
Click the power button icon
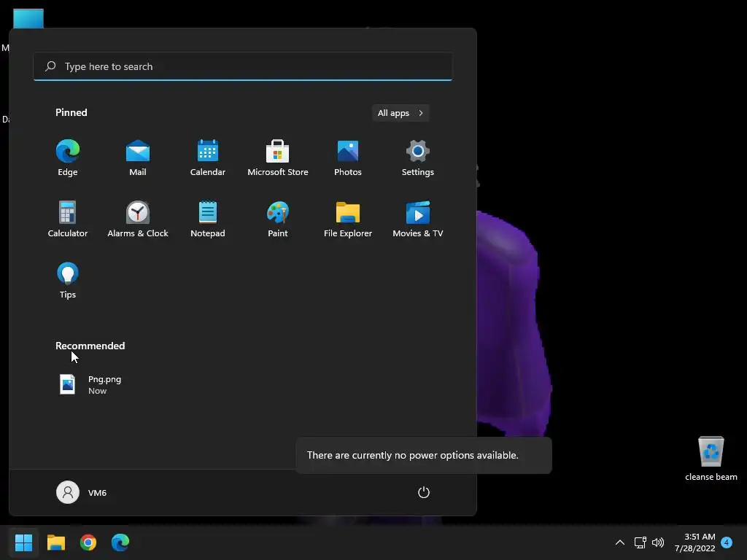[424, 492]
